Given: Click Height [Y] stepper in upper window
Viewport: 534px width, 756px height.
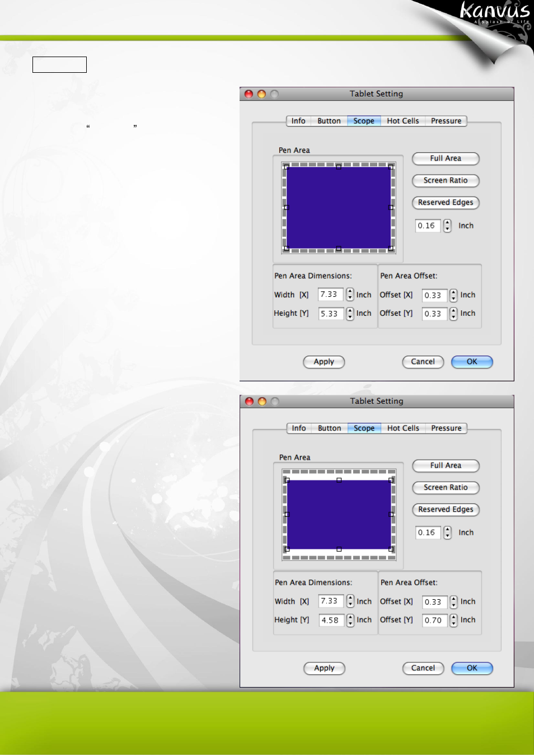Looking at the screenshot, I should 350,314.
